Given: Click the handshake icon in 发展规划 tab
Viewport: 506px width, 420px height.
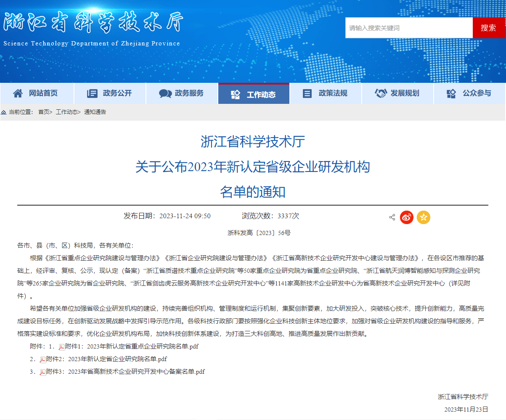Looking at the screenshot, I should [x=381, y=93].
